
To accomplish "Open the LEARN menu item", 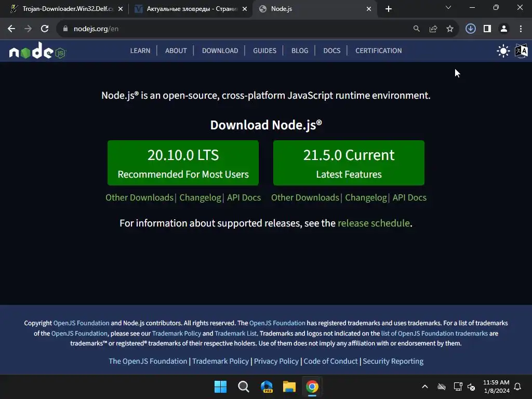I will [140, 50].
